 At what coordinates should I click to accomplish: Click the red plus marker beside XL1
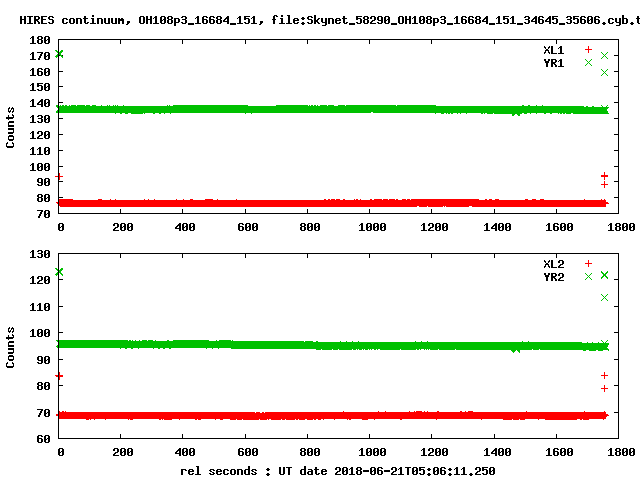point(588,49)
